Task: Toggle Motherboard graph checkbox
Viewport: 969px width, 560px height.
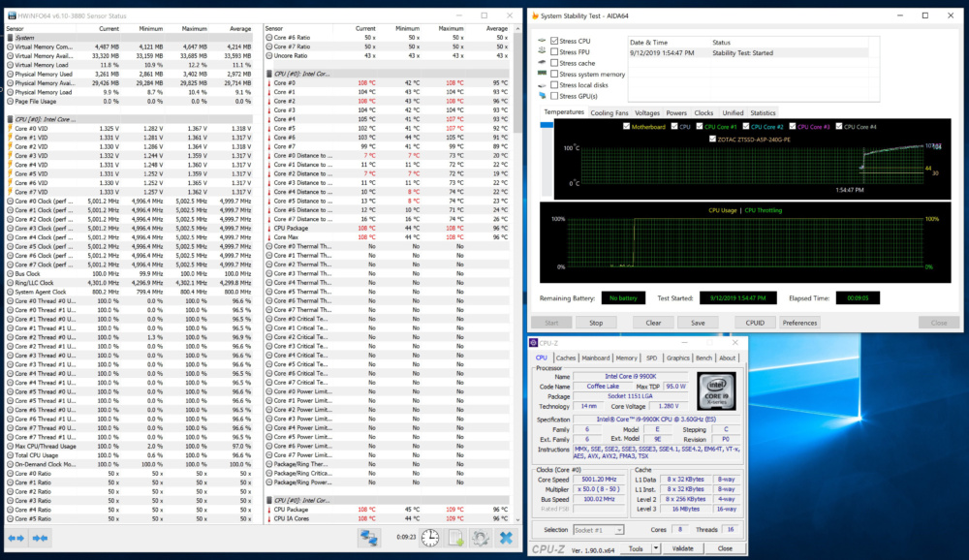Action: 627,126
